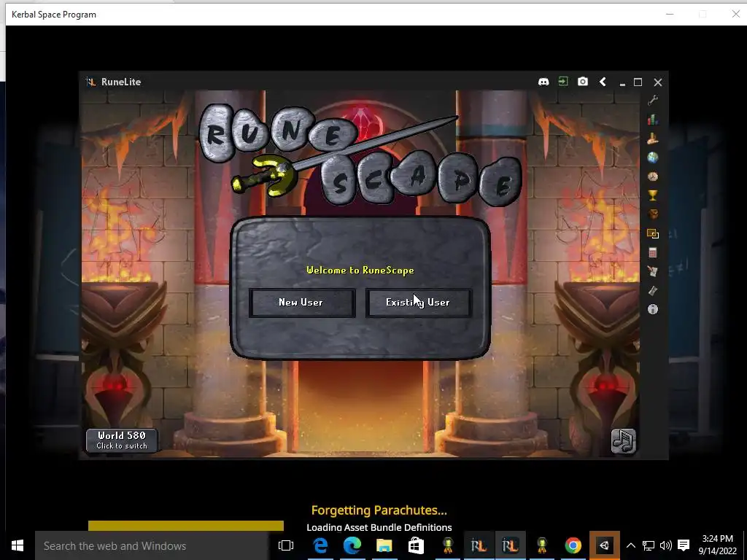Viewport: 747px width, 560px height.
Task: Click the "Forgetting Parachutes..." loading text
Action: 379,510
